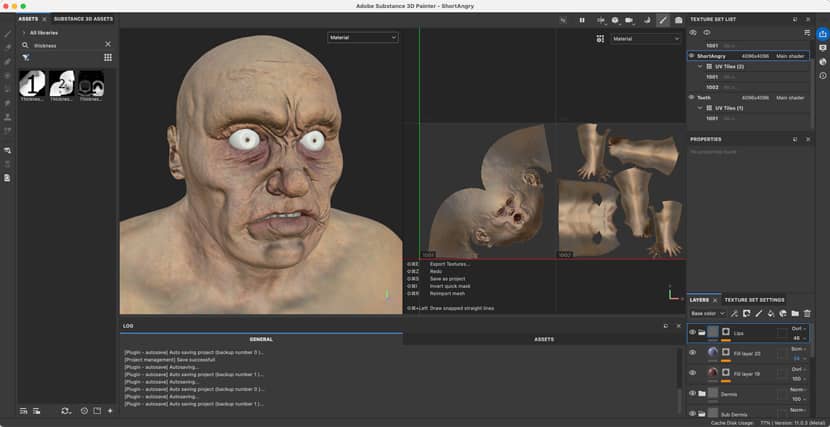Open the 3D viewport Material dropdown

(x=363, y=38)
